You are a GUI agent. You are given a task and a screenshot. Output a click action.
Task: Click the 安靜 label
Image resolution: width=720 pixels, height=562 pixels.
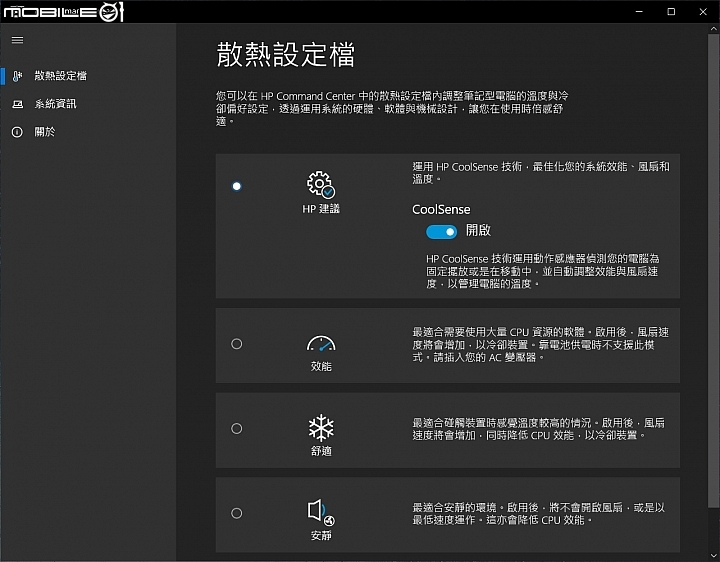pos(321,535)
